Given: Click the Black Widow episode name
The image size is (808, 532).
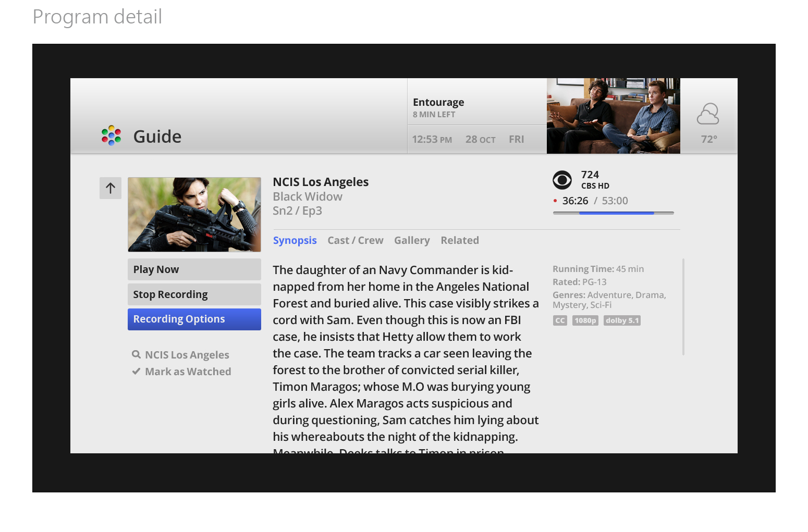Looking at the screenshot, I should pos(308,196).
